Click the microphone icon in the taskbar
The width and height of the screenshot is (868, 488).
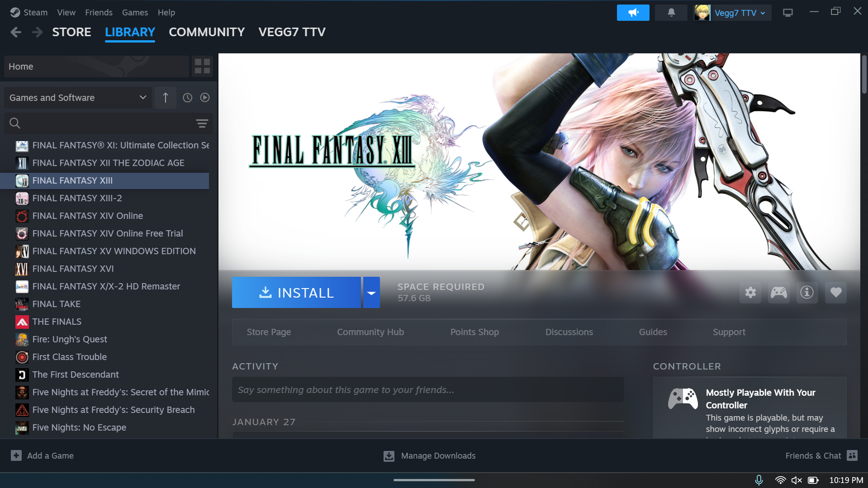pos(759,480)
